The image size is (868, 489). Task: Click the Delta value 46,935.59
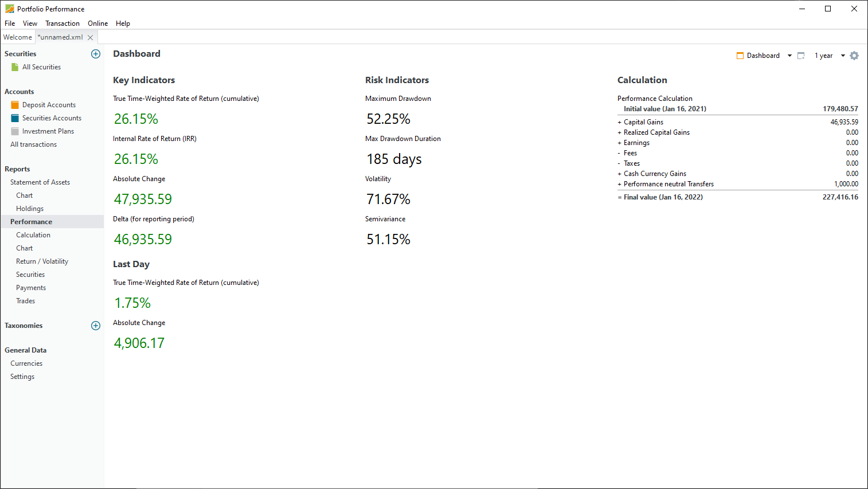click(x=143, y=239)
